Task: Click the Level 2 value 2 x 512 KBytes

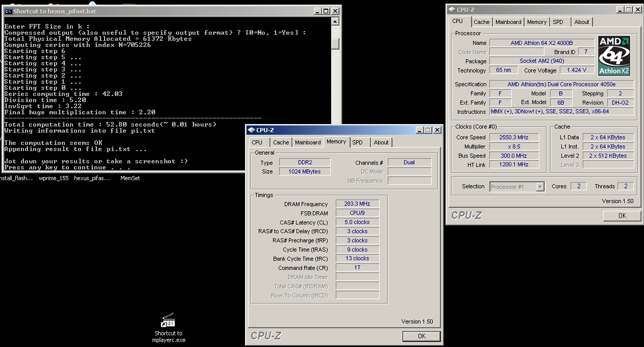Action: 608,156
